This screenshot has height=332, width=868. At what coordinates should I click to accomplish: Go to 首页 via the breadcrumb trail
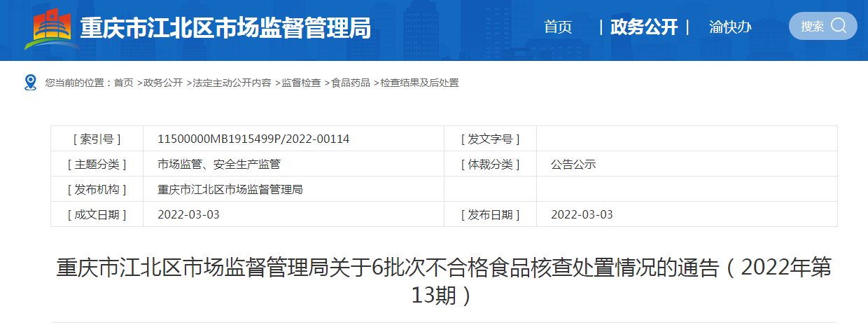coord(123,83)
